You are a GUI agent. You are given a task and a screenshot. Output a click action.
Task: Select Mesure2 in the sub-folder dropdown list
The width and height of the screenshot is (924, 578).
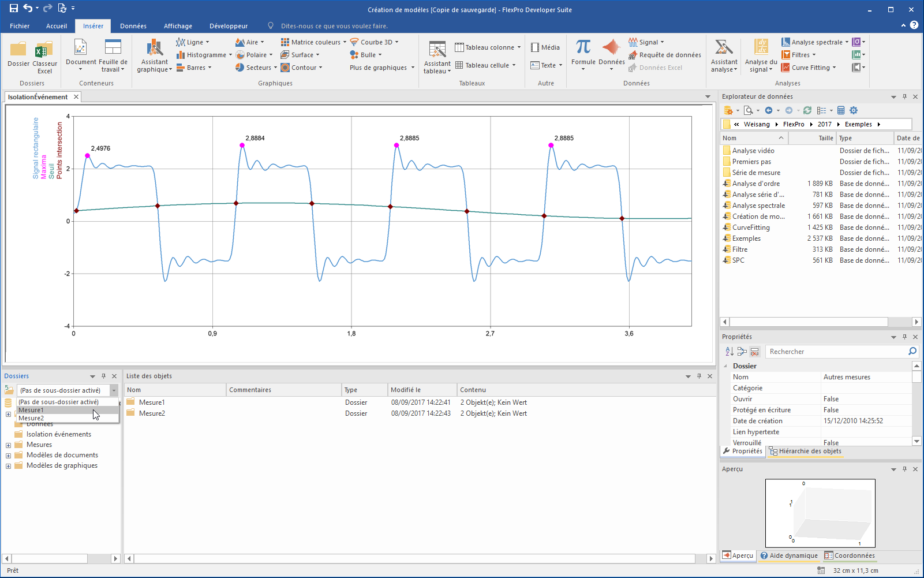(x=68, y=418)
